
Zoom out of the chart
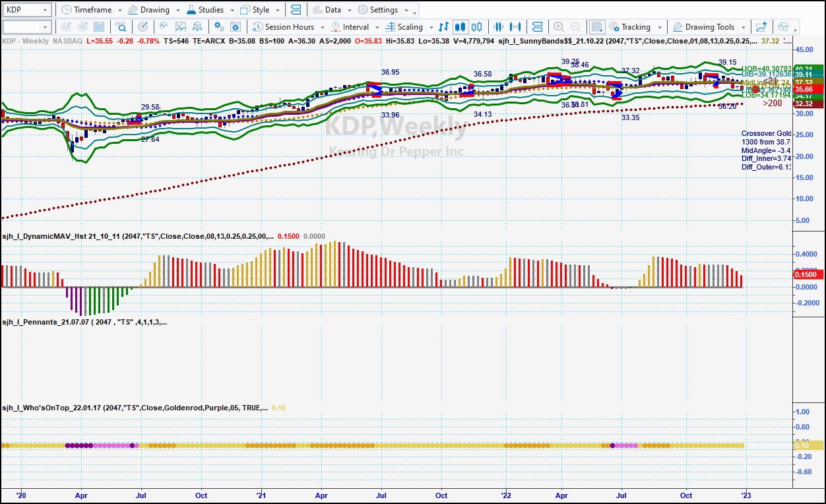tap(576, 27)
